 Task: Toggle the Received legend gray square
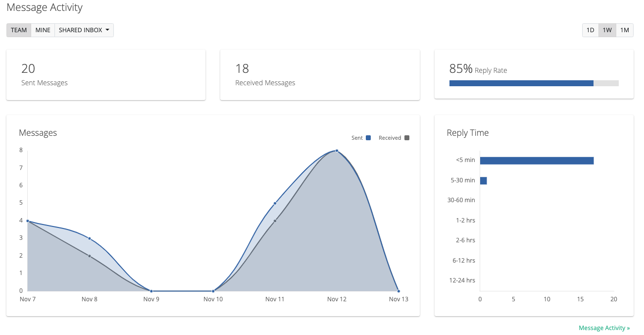pos(407,138)
